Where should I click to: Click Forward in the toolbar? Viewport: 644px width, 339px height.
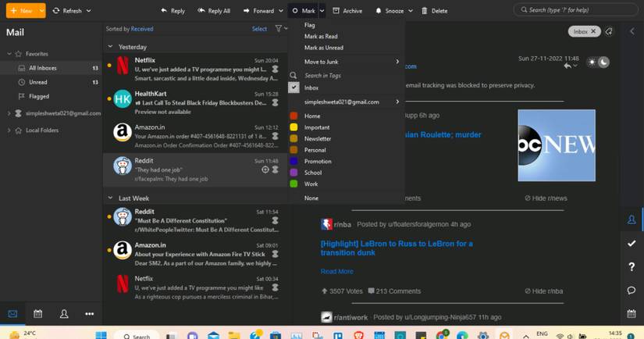click(258, 11)
